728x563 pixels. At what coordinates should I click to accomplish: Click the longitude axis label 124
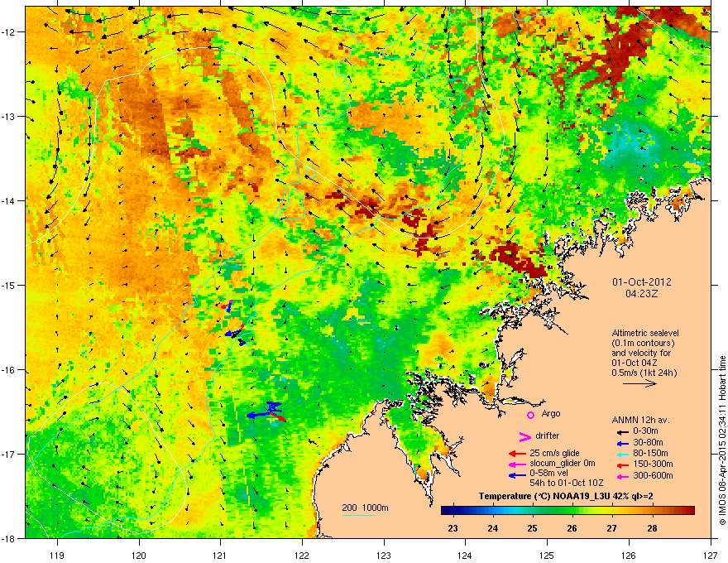pyautogui.click(x=465, y=555)
